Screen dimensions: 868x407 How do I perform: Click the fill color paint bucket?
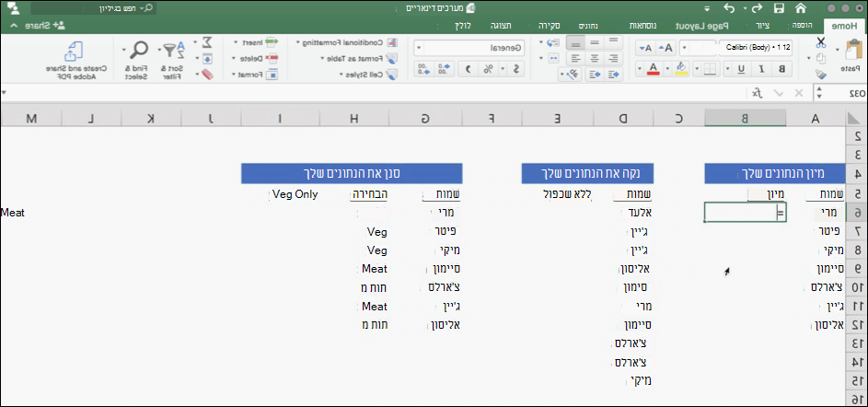682,68
